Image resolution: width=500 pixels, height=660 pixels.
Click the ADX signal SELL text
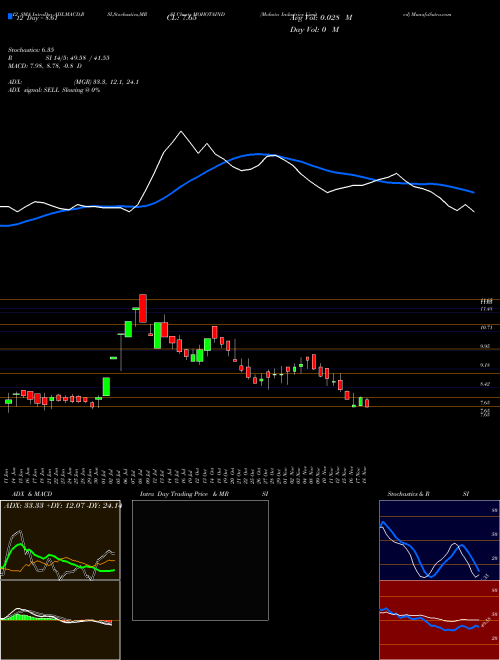[x=54, y=90]
